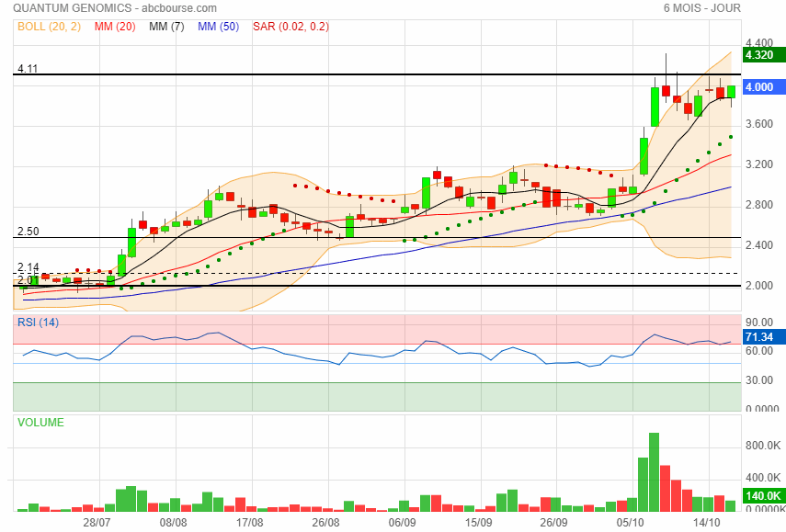Screen dimensions: 786x532
Task: Click the 60.00 RSI axis label
Action: (759, 351)
